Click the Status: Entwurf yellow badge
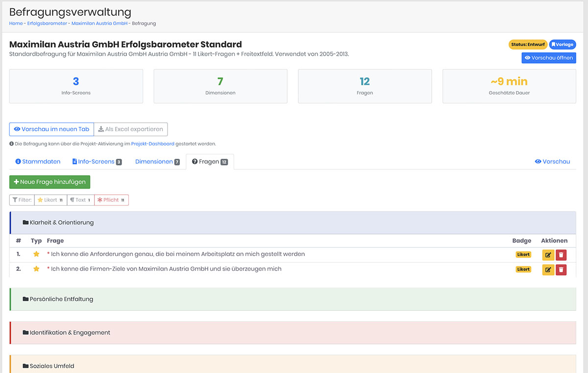This screenshot has width=588, height=373. [x=528, y=45]
